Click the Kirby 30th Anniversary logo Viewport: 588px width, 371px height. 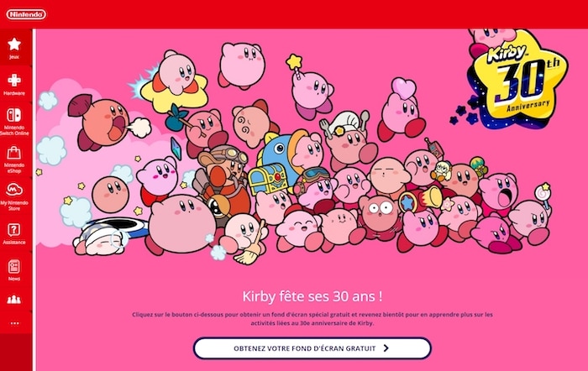coord(517,80)
